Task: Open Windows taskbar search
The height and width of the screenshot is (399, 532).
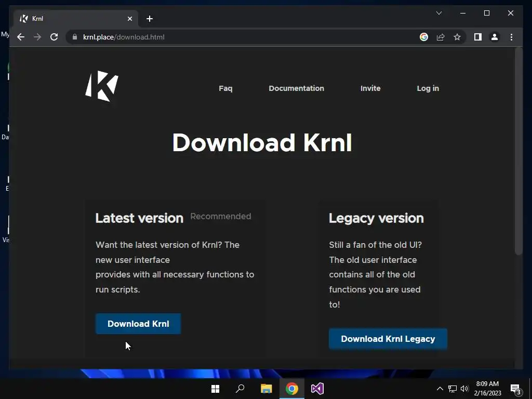Action: pyautogui.click(x=240, y=389)
